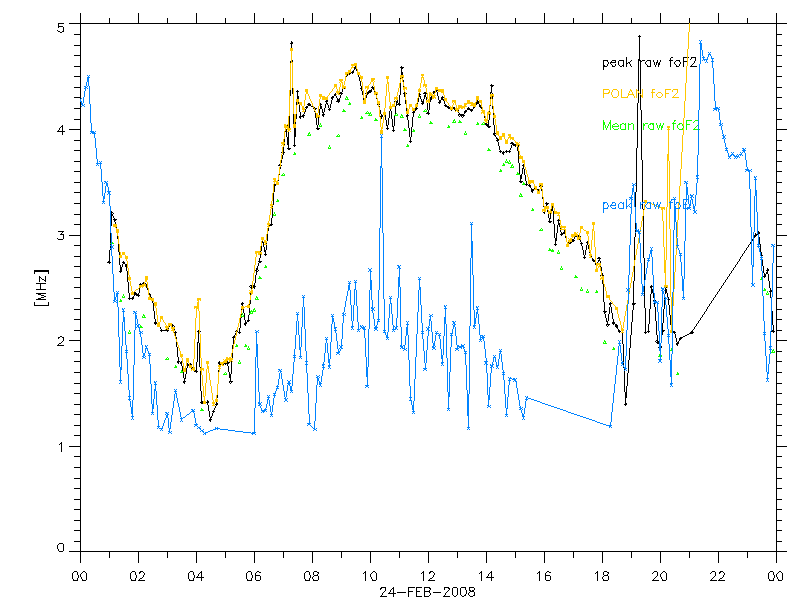Click the x-axis tick label 12
800x600 pixels.
point(428,576)
